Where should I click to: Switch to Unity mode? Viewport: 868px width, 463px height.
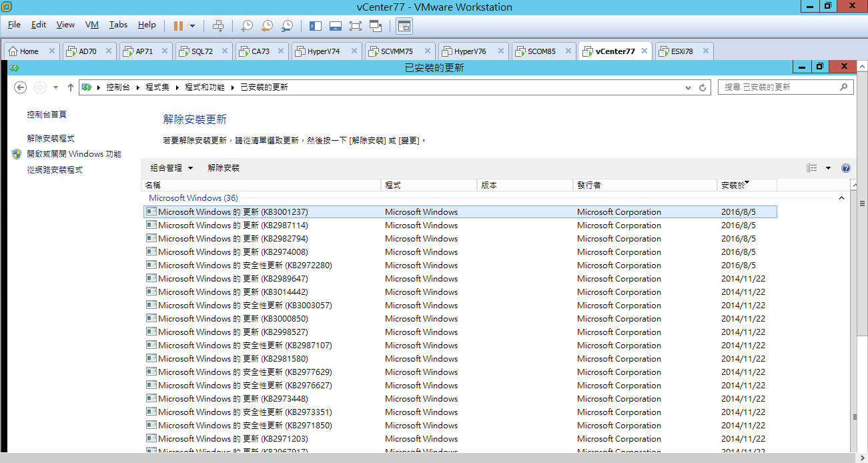[375, 26]
